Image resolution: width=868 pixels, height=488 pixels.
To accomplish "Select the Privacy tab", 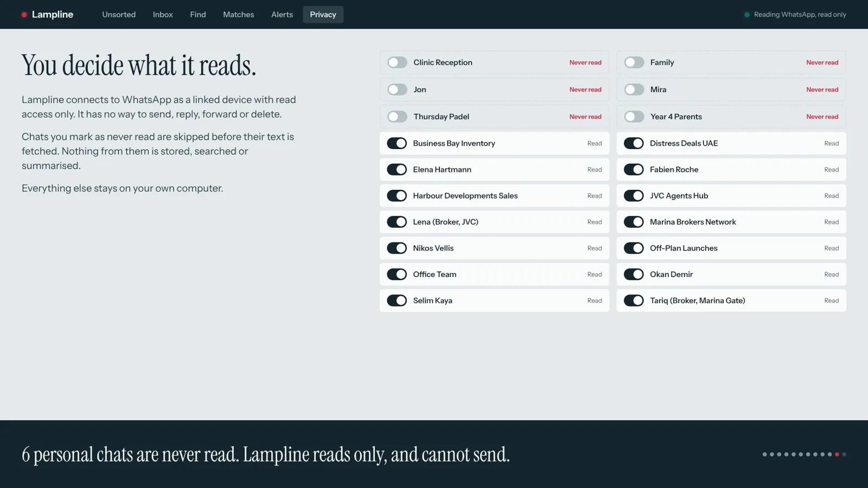I will (x=323, y=15).
